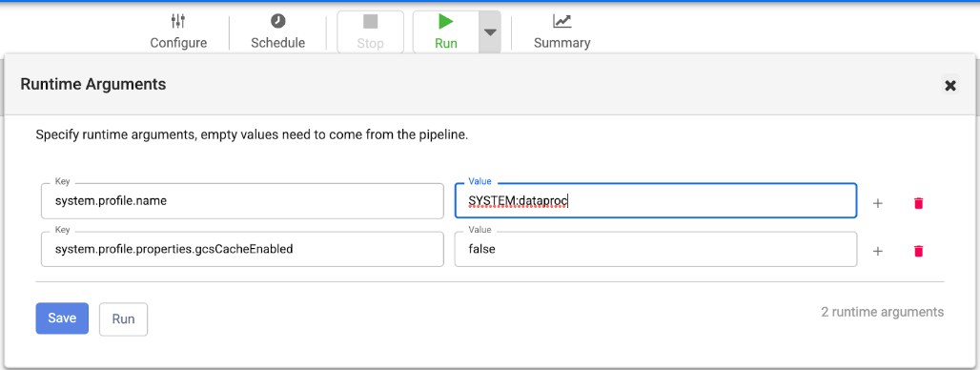Open the Schedule clock option

pos(278,31)
